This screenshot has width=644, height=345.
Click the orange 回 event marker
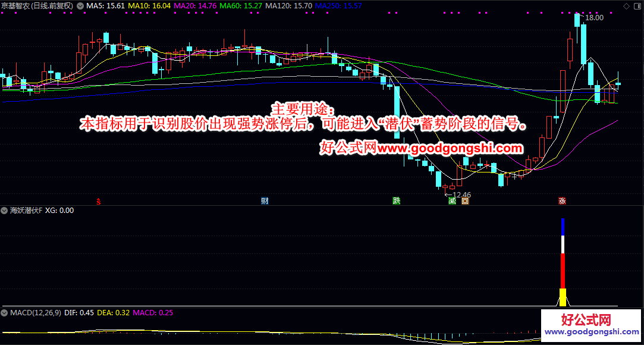(465, 201)
